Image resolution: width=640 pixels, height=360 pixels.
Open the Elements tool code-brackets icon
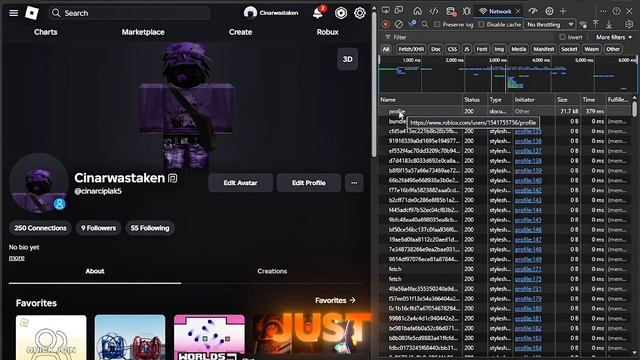coord(434,11)
